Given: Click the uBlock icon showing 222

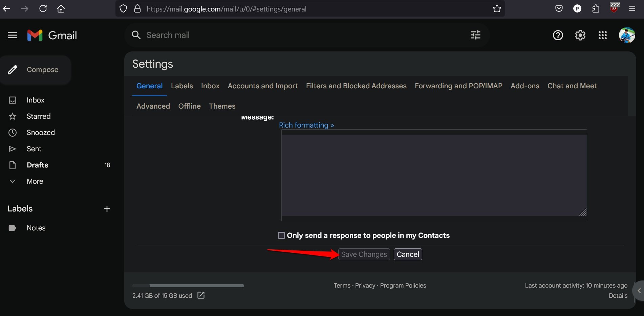Looking at the screenshot, I should click(x=614, y=8).
